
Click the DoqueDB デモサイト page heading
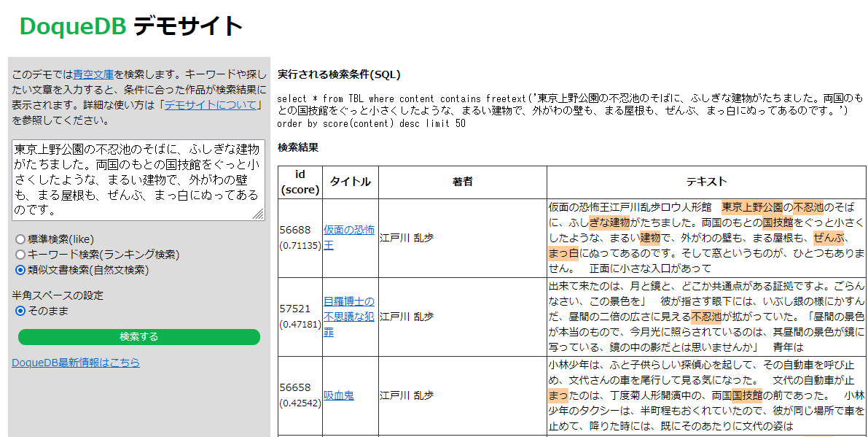point(131,26)
